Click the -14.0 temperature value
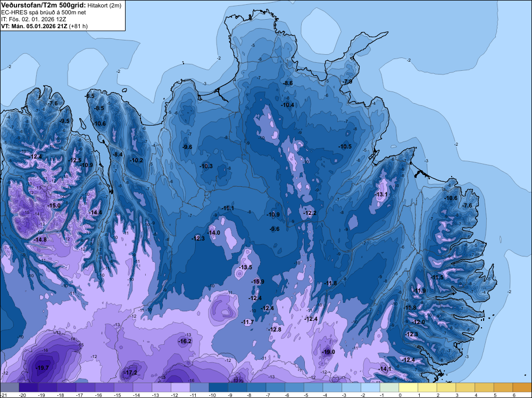Screen dimensions: 532x398 click(x=213, y=233)
